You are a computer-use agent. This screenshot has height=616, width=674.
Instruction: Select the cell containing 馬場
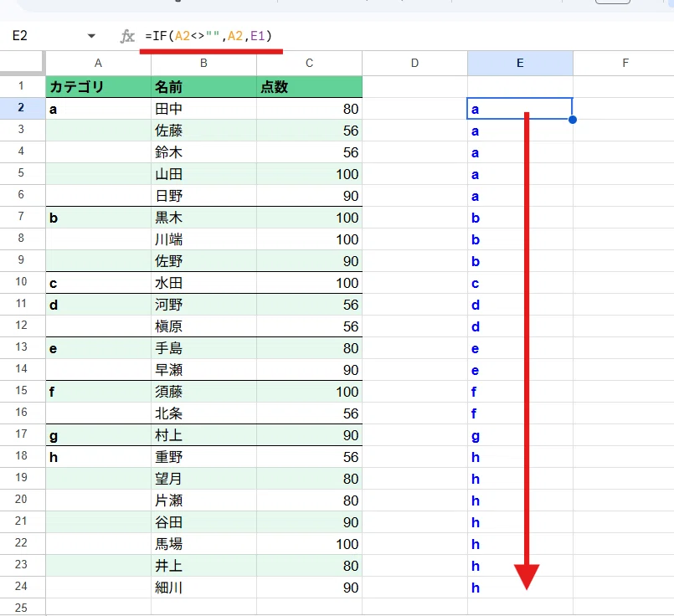click(x=203, y=544)
